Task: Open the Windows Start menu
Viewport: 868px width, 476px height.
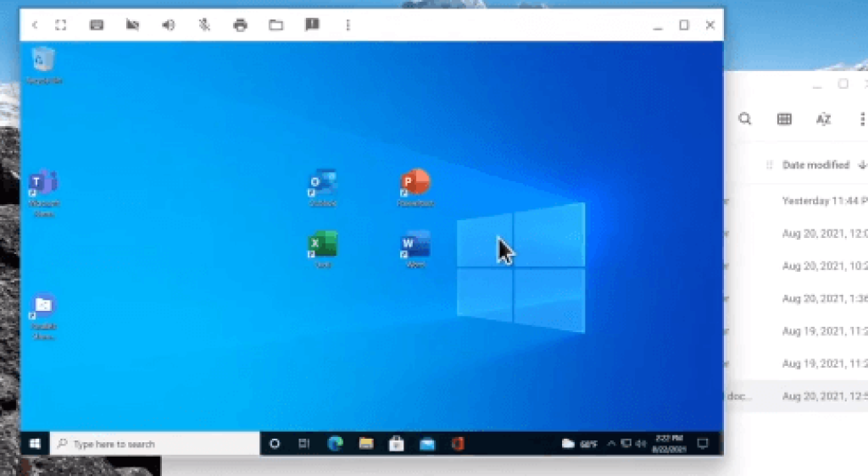Action: pyautogui.click(x=35, y=443)
